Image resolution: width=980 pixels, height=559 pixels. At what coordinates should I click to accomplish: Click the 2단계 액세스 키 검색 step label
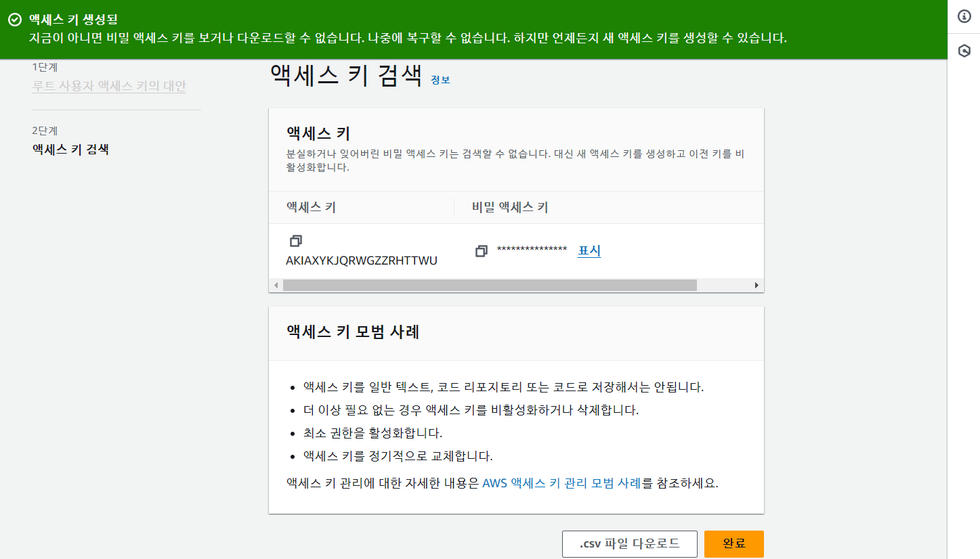(x=70, y=150)
